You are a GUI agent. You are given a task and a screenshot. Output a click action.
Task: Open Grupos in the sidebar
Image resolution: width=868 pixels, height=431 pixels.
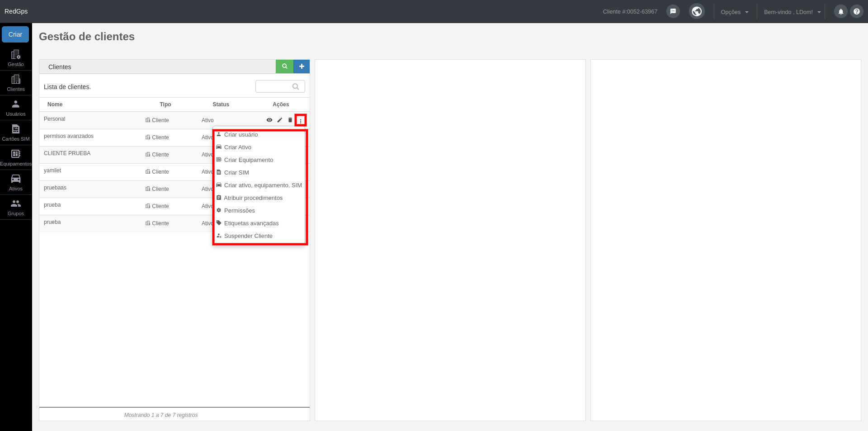click(16, 207)
